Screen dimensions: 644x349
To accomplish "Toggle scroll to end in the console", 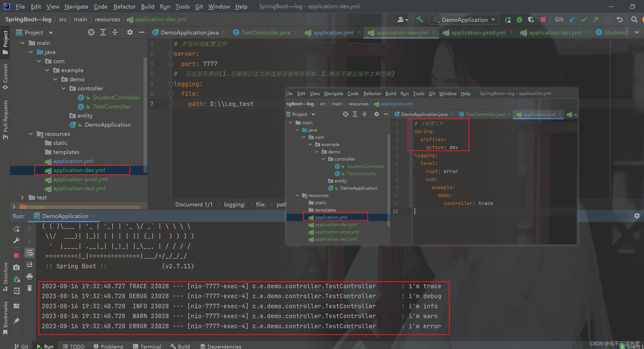I will 30,264.
